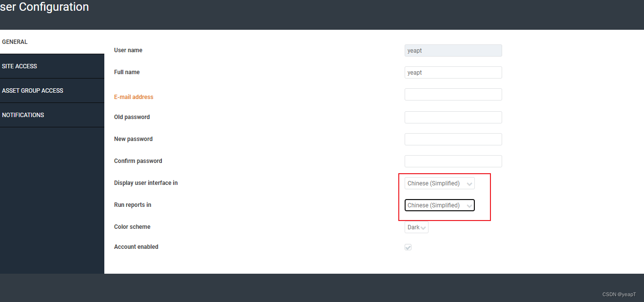Click the Old password label
This screenshot has height=302, width=644.
point(132,117)
